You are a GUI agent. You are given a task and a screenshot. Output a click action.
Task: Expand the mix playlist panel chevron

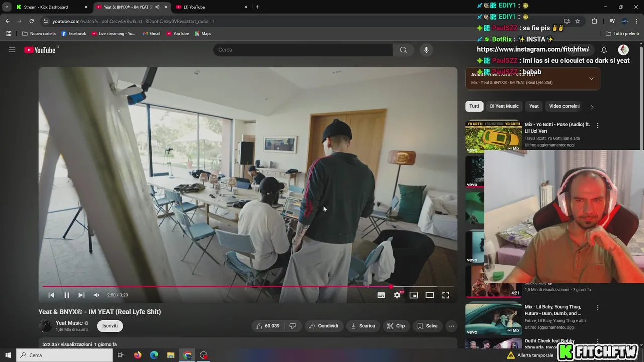coord(591,78)
